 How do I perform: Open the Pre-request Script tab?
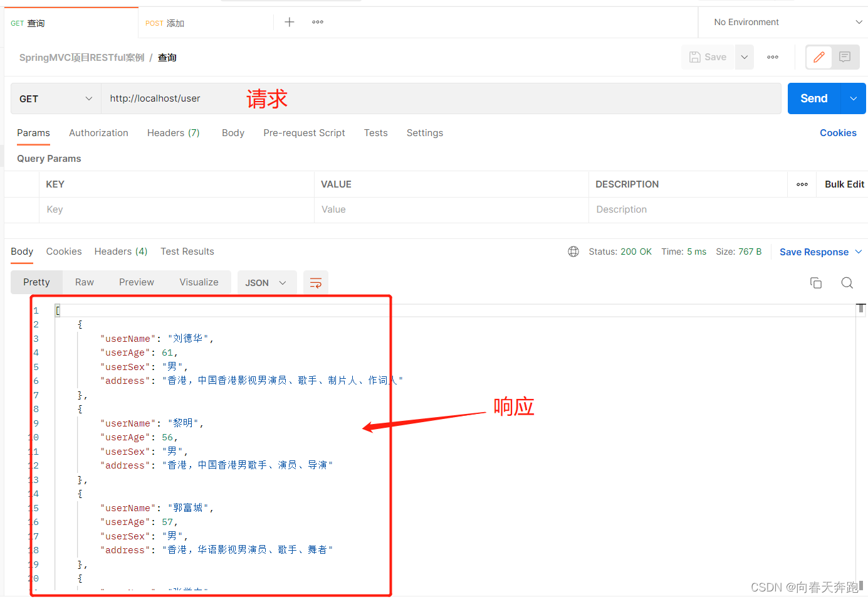(304, 133)
